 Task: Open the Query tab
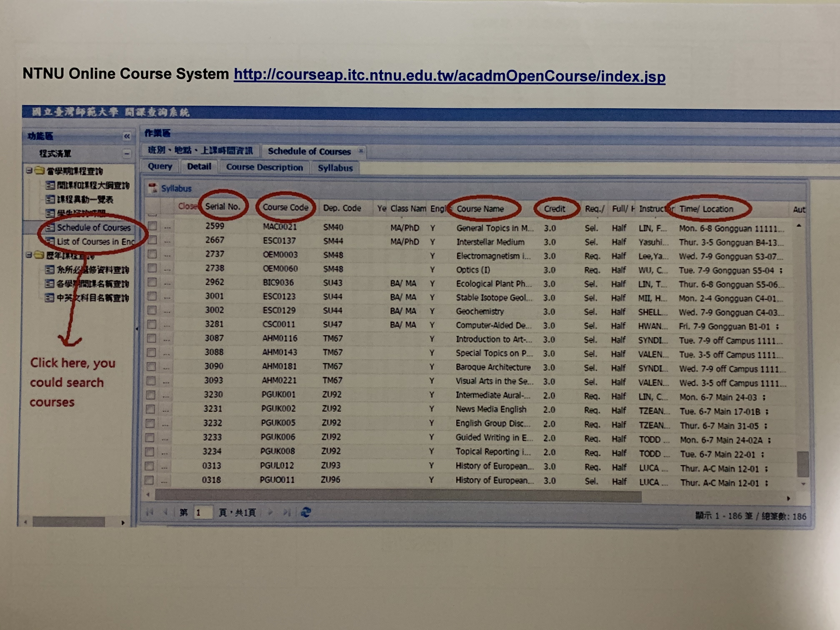(x=160, y=166)
